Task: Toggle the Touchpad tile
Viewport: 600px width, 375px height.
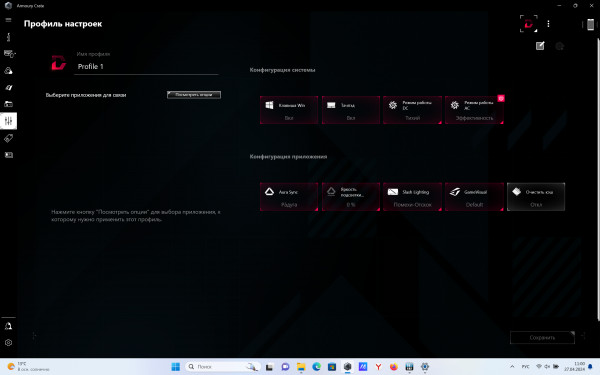Action: 351,110
